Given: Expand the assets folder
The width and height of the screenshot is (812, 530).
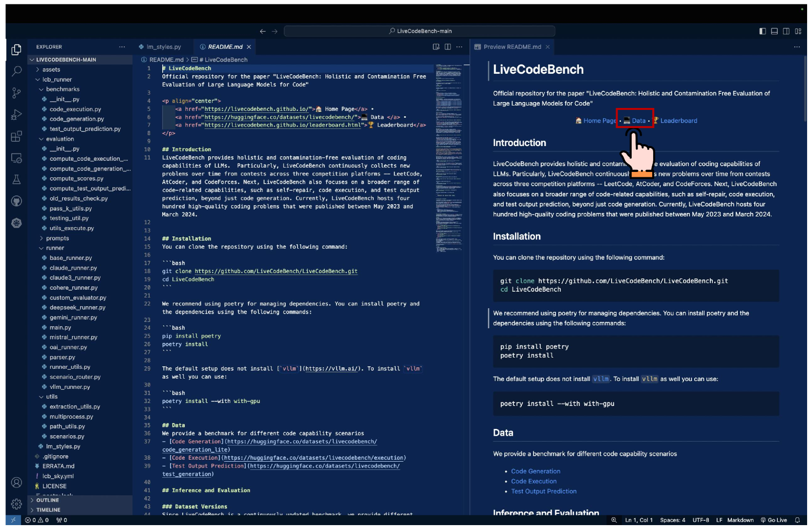Looking at the screenshot, I should tap(51, 70).
